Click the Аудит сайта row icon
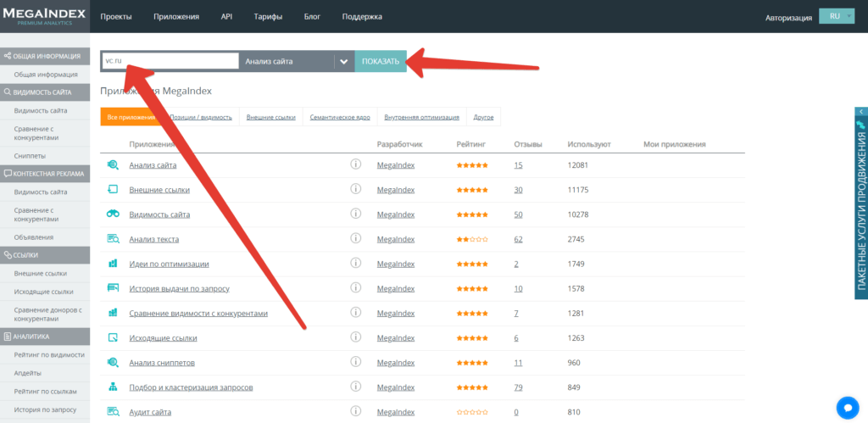 tap(113, 412)
